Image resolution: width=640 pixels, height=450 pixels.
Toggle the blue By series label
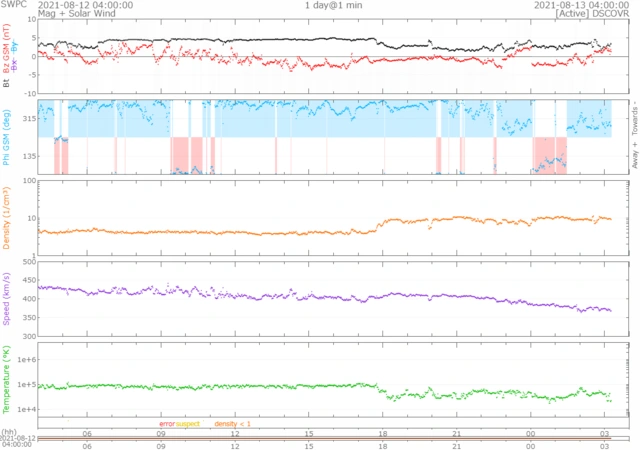(x=14, y=48)
